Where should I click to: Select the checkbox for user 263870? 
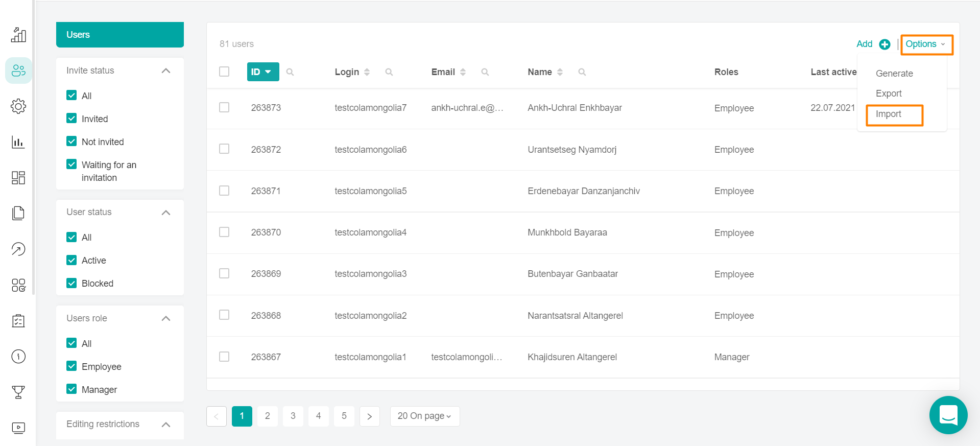click(224, 232)
